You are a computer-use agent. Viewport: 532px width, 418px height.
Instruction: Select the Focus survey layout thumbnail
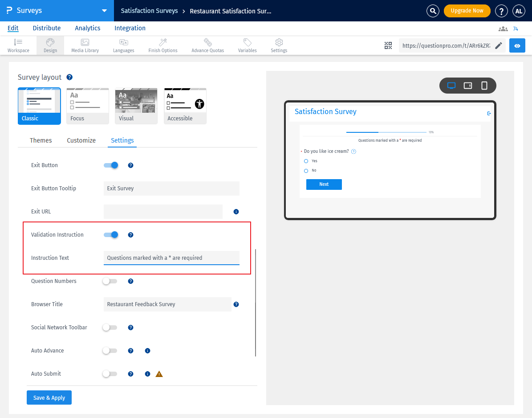tap(88, 106)
